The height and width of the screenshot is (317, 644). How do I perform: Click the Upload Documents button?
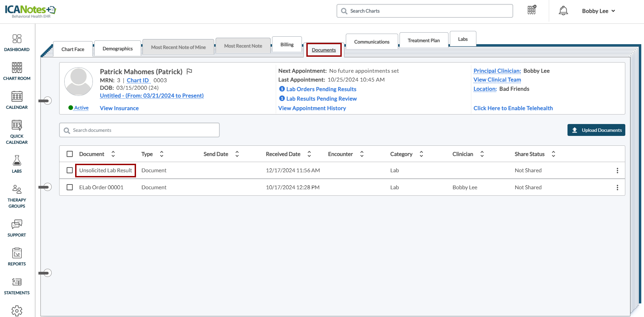pos(596,130)
